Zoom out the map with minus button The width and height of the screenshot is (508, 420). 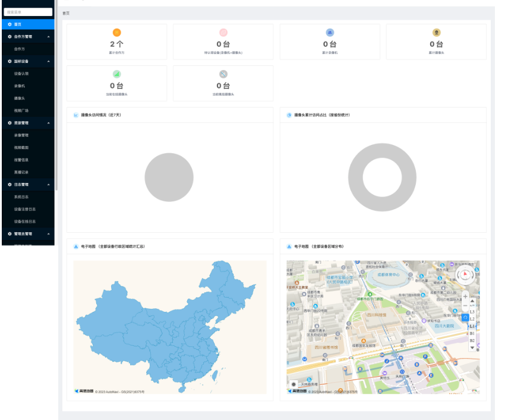click(x=465, y=305)
